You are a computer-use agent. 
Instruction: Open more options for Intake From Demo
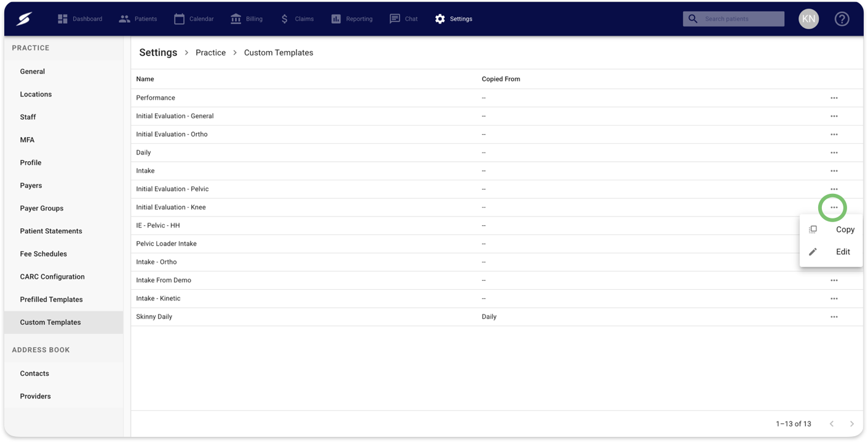click(x=834, y=281)
